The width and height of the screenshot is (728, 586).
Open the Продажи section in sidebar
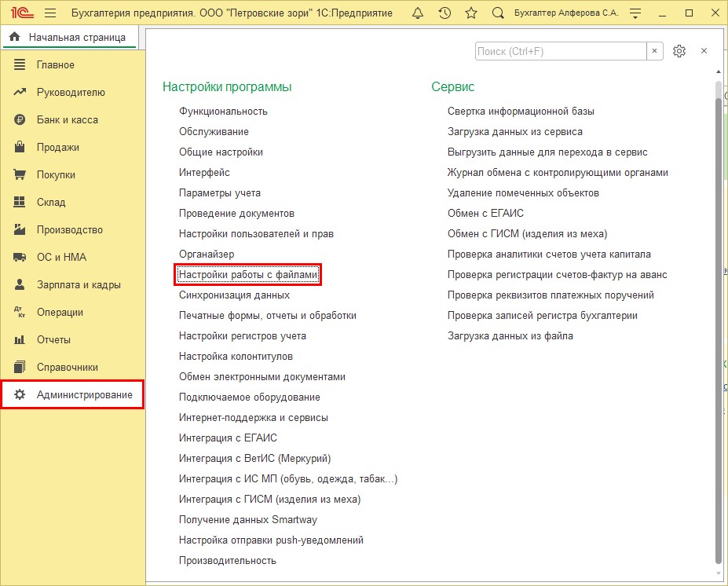click(57, 147)
